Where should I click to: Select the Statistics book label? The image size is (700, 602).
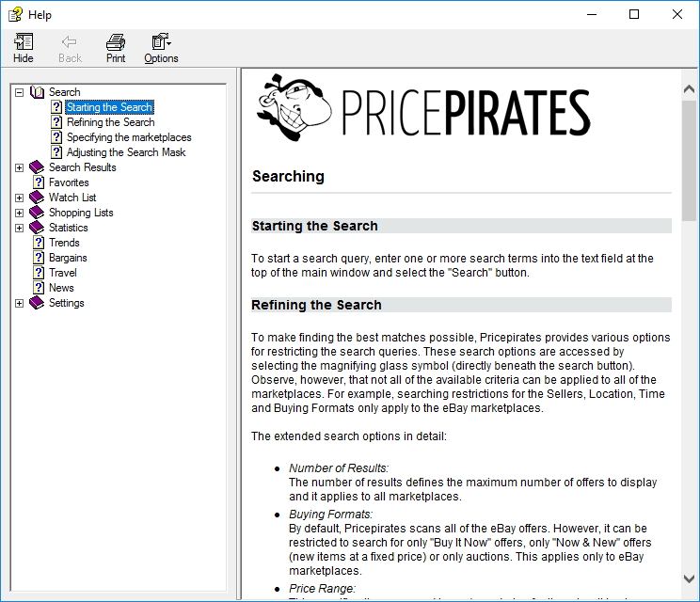[69, 228]
